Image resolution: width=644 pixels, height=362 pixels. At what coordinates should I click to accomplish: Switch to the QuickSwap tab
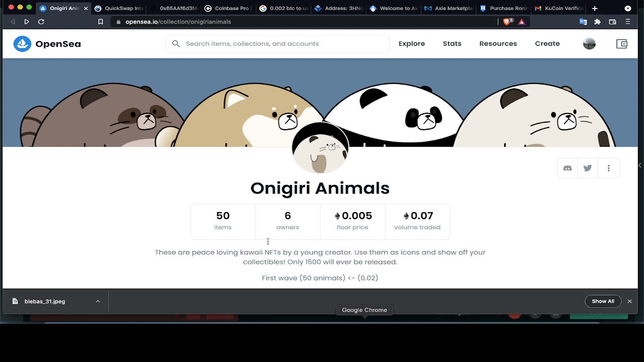point(119,8)
